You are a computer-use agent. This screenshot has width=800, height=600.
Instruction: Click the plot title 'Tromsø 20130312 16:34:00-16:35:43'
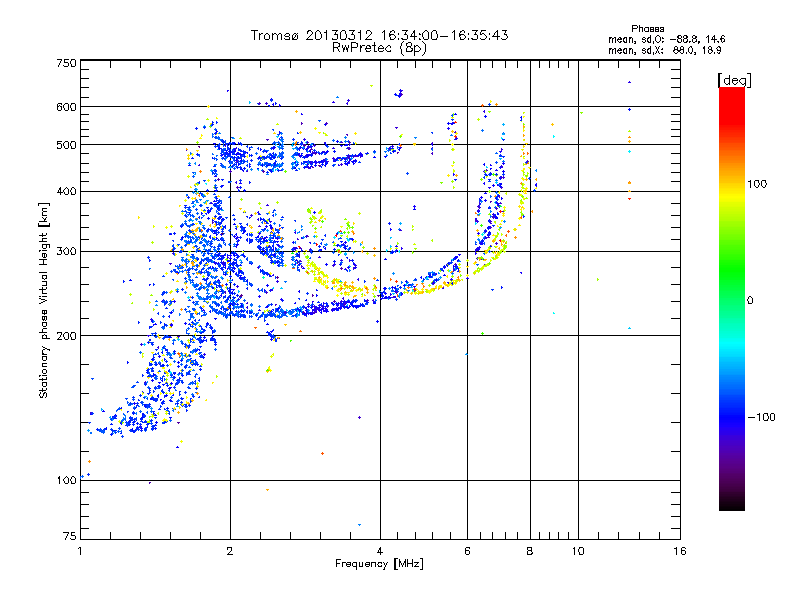click(379, 35)
